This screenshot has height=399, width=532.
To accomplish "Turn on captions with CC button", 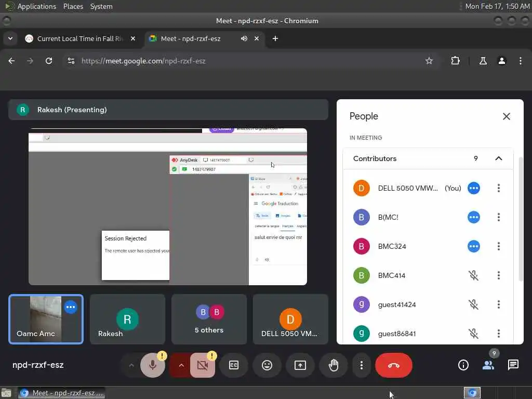I will 234,365.
